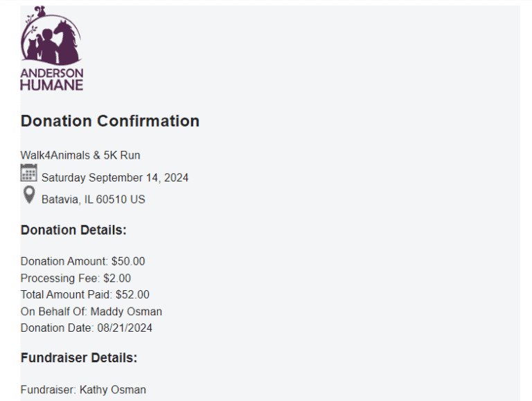Click the Processing Fee $2.00 line
The height and width of the screenshot is (401, 532).
click(x=76, y=278)
